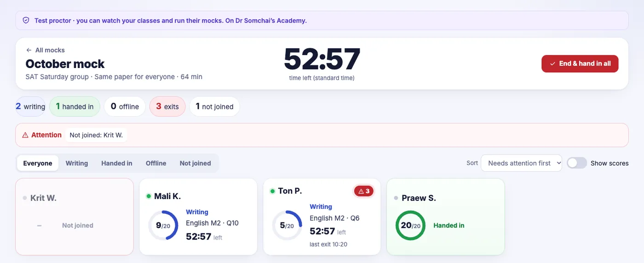The height and width of the screenshot is (263, 644).
Task: Click the SAT Saturday group subtitle
Action: point(114,77)
